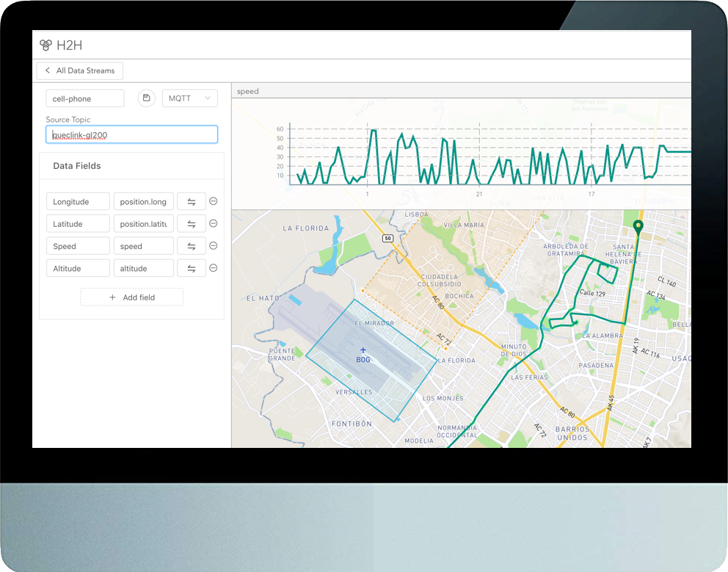Image resolution: width=728 pixels, height=572 pixels.
Task: Click swap icon in Speed row
Action: point(192,246)
